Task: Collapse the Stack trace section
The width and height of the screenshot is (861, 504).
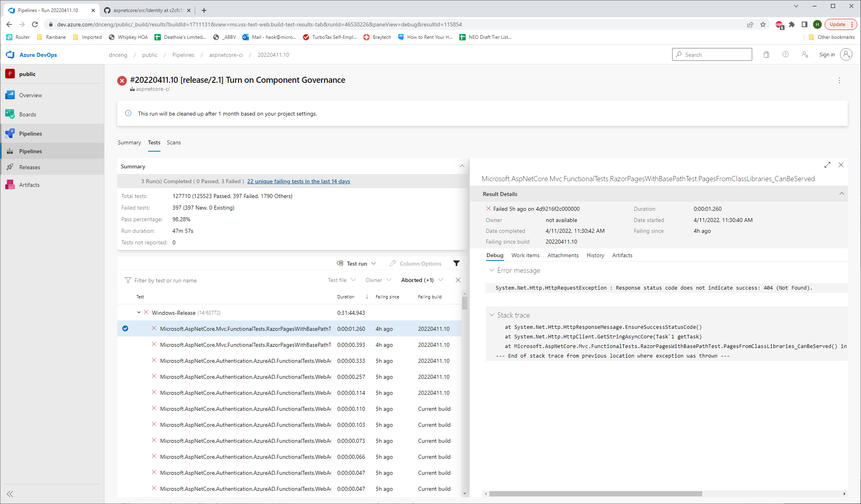Action: [492, 315]
